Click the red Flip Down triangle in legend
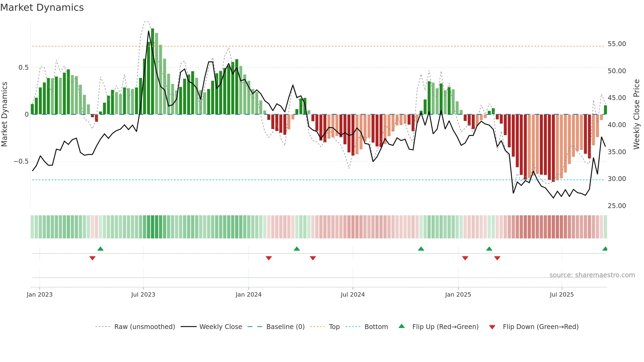This screenshot has height=362, width=644. pos(492,327)
